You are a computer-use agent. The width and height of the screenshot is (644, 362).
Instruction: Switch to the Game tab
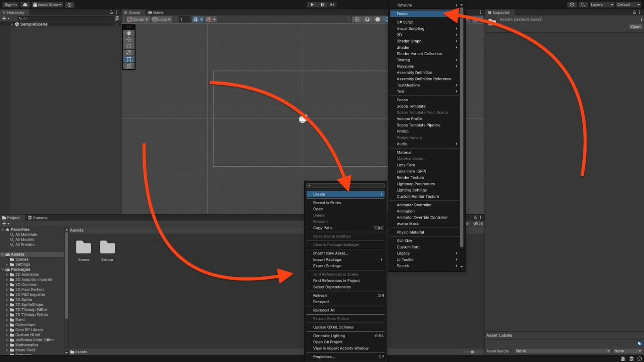156,12
